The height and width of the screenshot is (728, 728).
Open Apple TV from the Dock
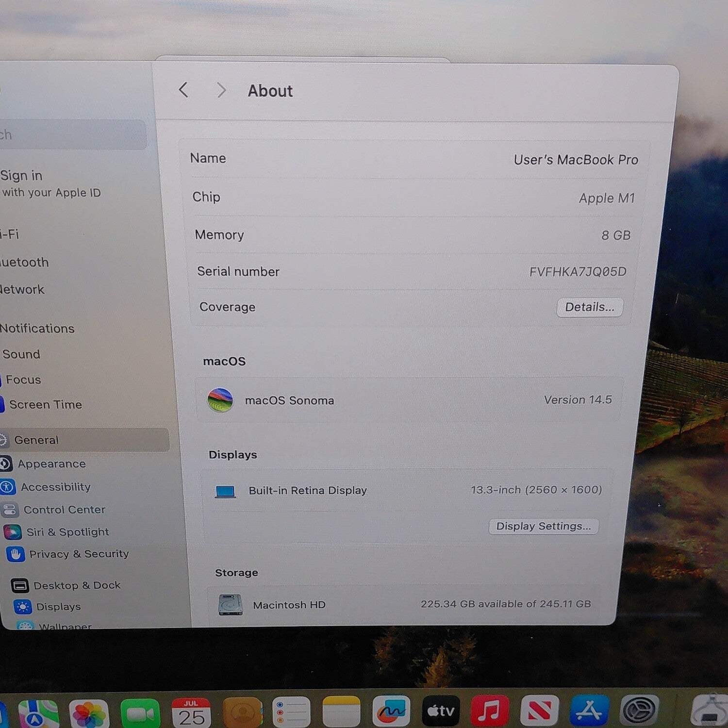point(441,711)
